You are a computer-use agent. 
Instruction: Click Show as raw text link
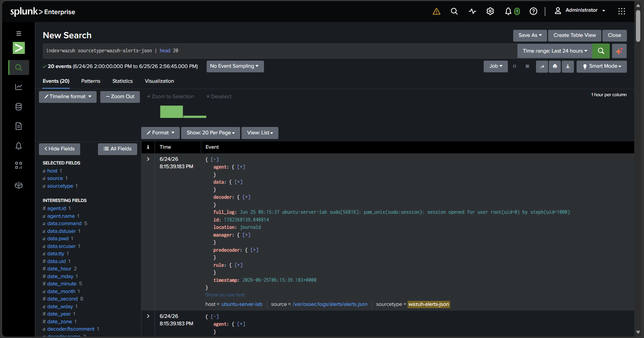pyautogui.click(x=225, y=295)
